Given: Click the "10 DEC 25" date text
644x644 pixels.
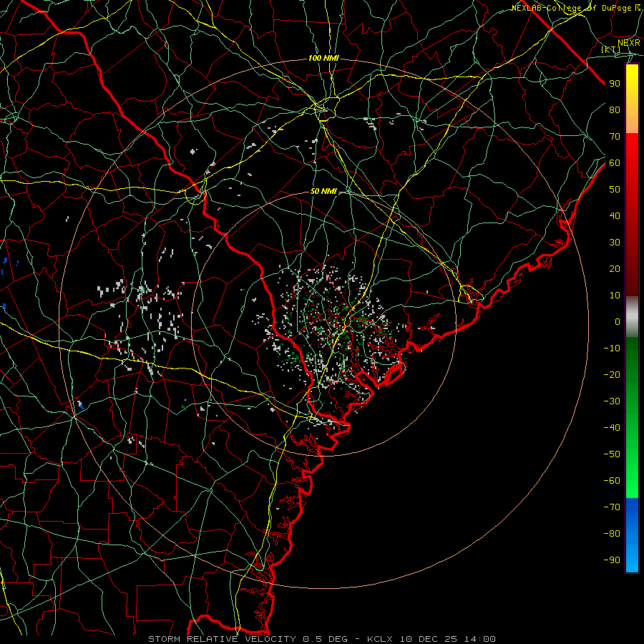Looking at the screenshot, I should tap(429, 639).
